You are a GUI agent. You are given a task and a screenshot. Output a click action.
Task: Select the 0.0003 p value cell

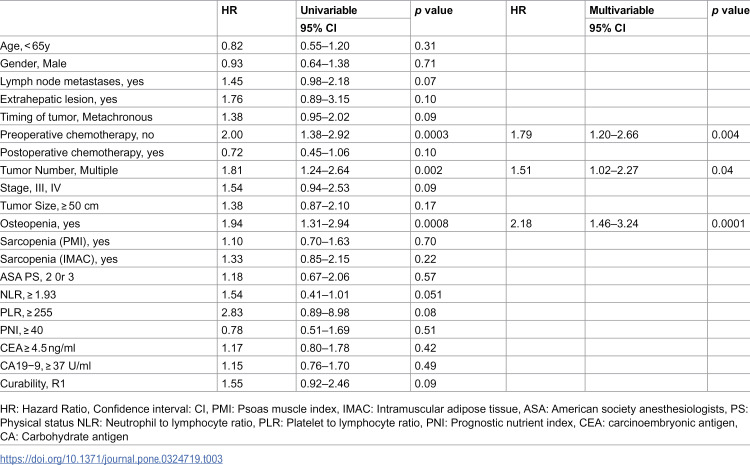pos(431,135)
